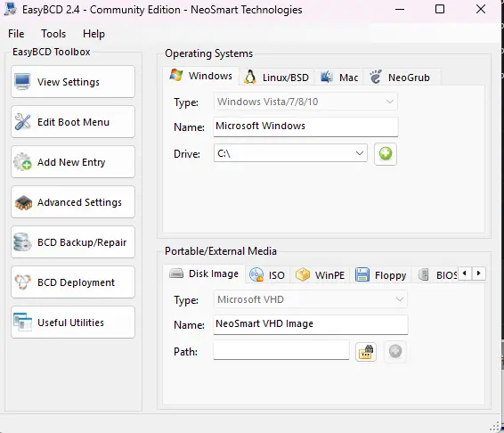Switch to the ISO tab
This screenshot has height=433, width=504.
coord(267,275)
